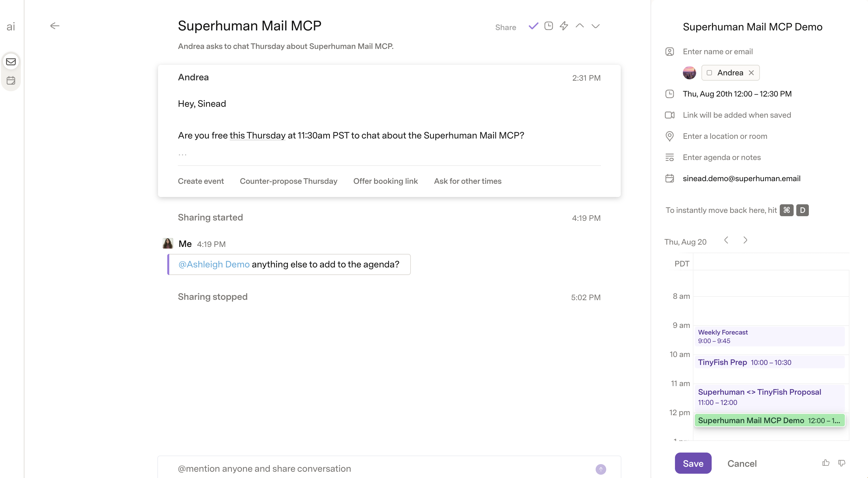Toggle the optional checkbox beside Andrea
Screen dimensions: 868x478
click(x=709, y=73)
